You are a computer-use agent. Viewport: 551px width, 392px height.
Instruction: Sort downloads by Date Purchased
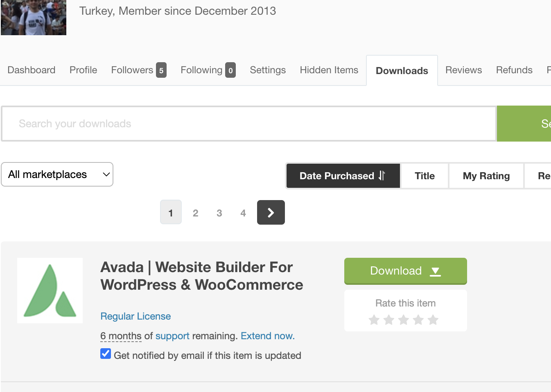tap(343, 176)
